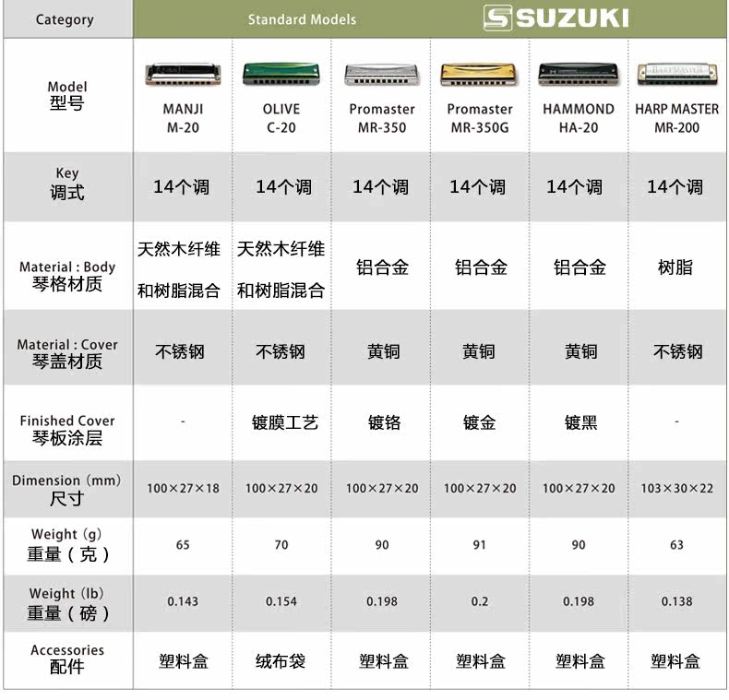729x700 pixels.
Task: Click the '103×30×22' dimension cell
Action: [677, 489]
